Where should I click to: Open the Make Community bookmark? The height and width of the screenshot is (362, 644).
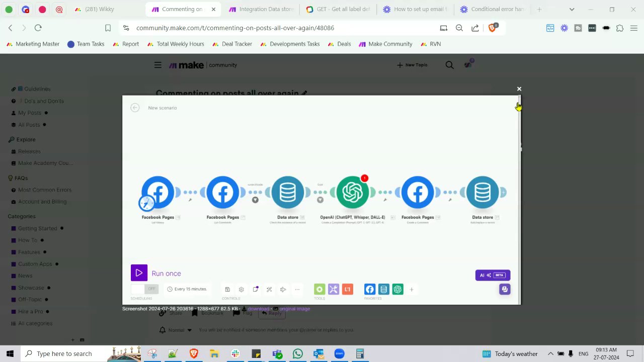pos(385,44)
